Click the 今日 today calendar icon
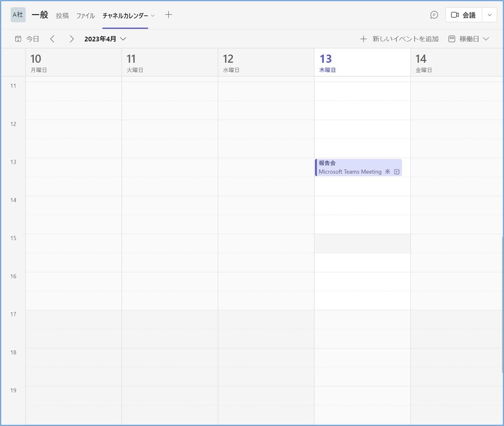 tap(18, 39)
